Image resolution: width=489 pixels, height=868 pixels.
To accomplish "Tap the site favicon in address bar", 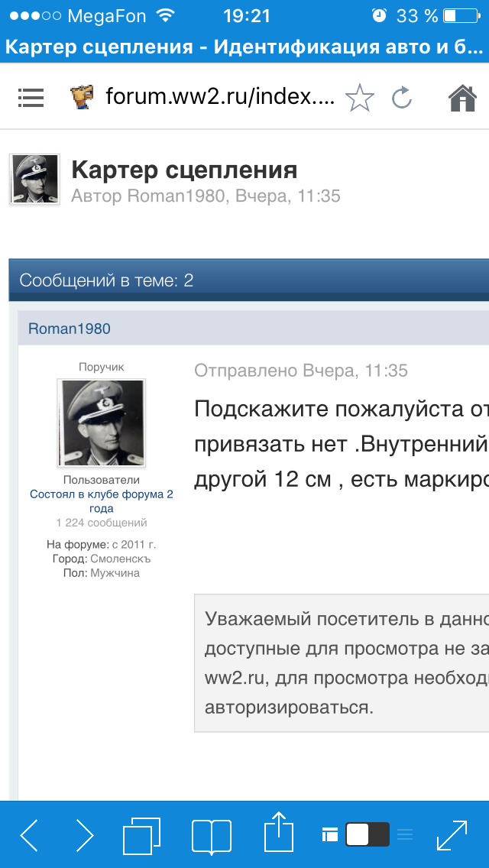I will click(x=82, y=97).
